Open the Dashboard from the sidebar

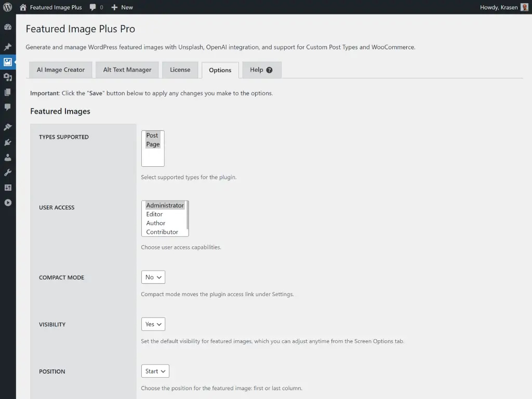[8, 27]
